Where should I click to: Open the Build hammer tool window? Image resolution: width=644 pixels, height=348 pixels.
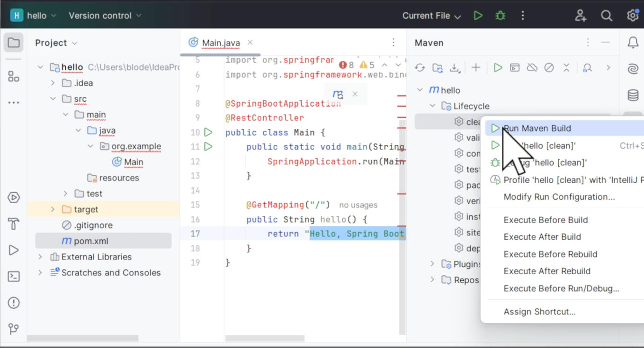14,223
